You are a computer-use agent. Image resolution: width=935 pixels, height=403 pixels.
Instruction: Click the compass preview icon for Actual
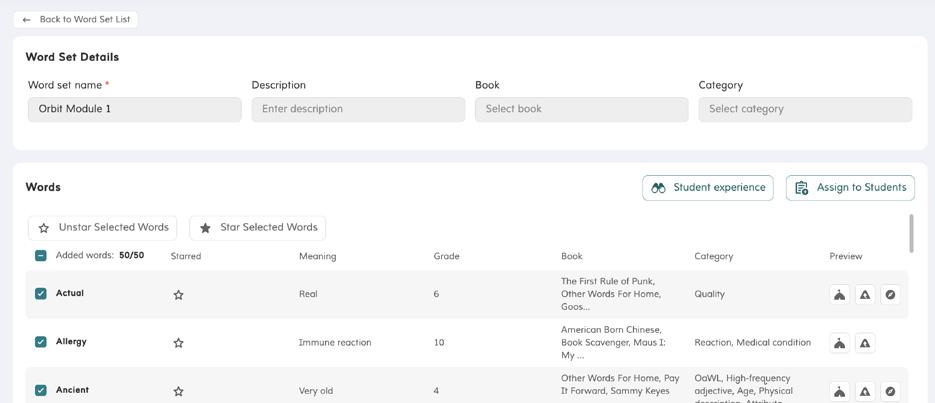pos(890,294)
